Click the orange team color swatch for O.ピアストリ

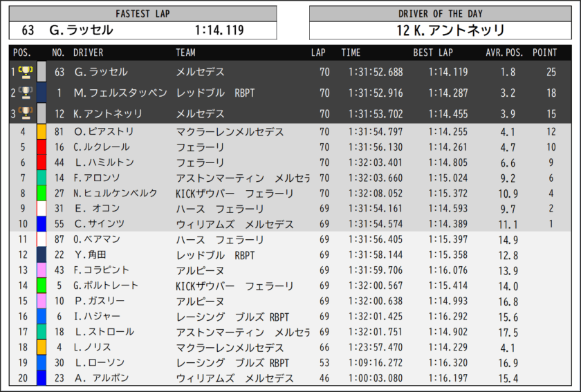click(x=41, y=131)
